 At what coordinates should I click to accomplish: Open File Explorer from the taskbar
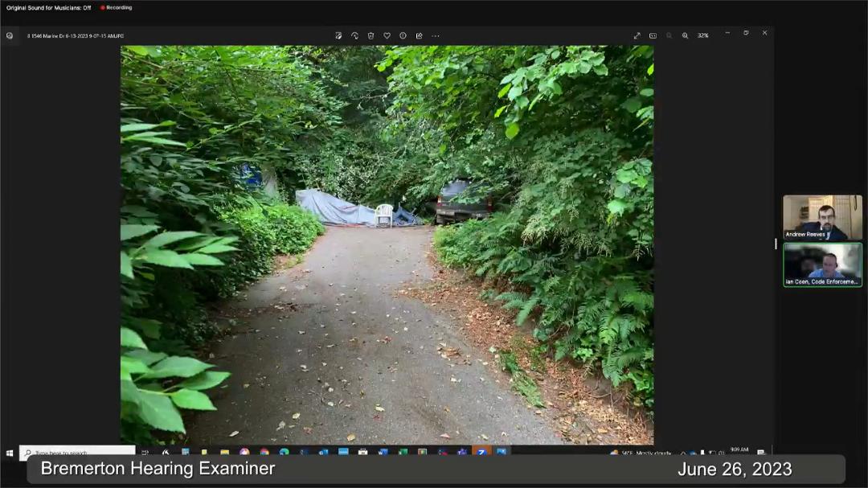click(224, 452)
